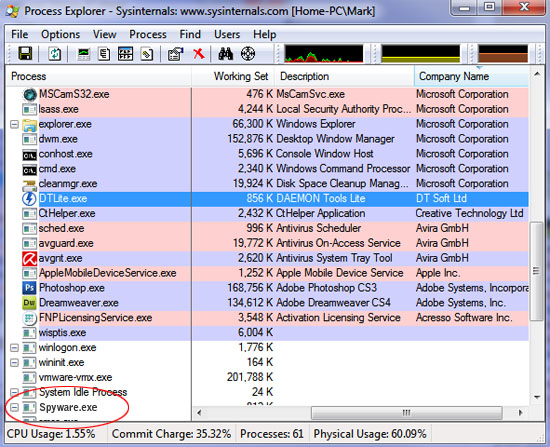Click the MSCamS32.exe process icon

tap(30, 94)
